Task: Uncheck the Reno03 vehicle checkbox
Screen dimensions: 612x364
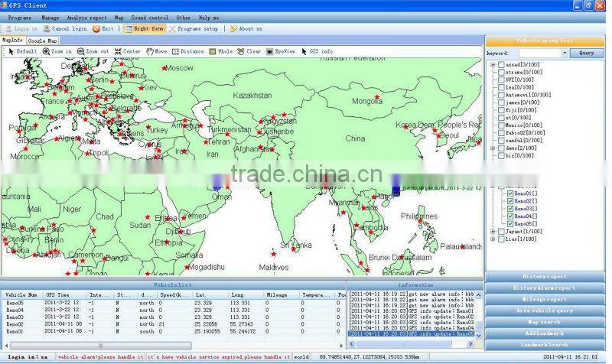Action: (509, 209)
